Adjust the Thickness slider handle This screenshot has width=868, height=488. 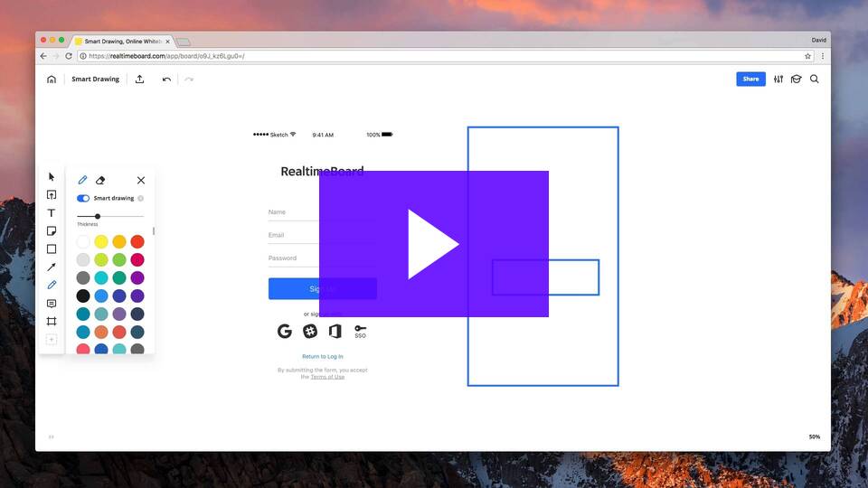98,216
